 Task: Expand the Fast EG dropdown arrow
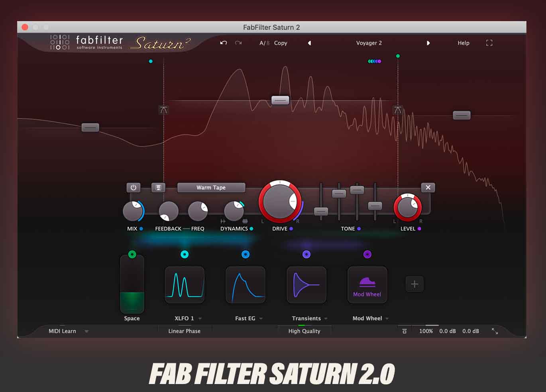click(x=261, y=319)
